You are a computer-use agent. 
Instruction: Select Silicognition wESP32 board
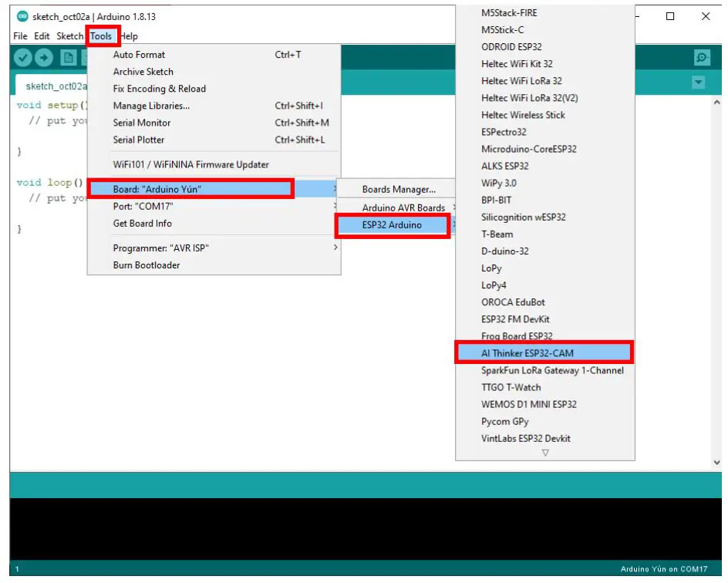545,217
